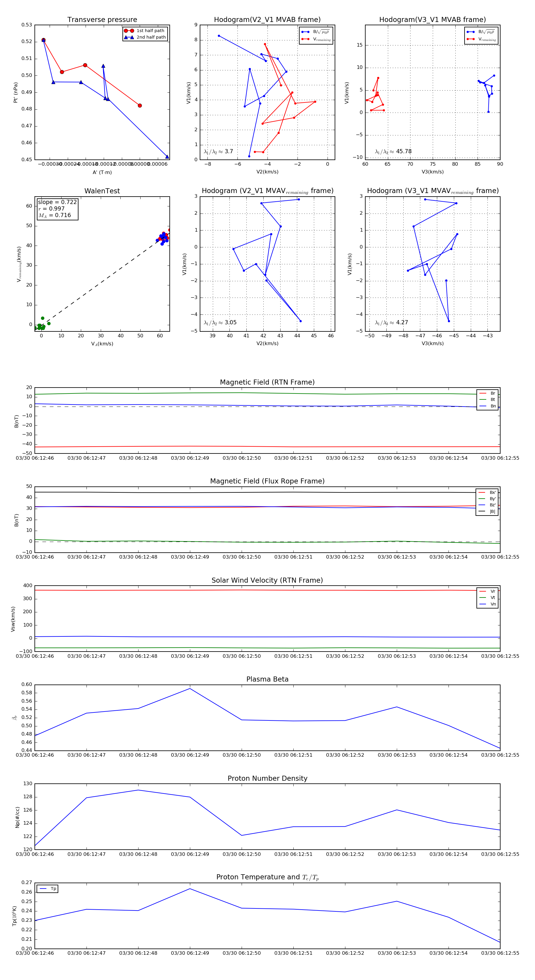Viewport: 535px width, 980px height.
Task: Click the "Magnetic Field (Flux Rope Frame)" title
Action: [267, 481]
